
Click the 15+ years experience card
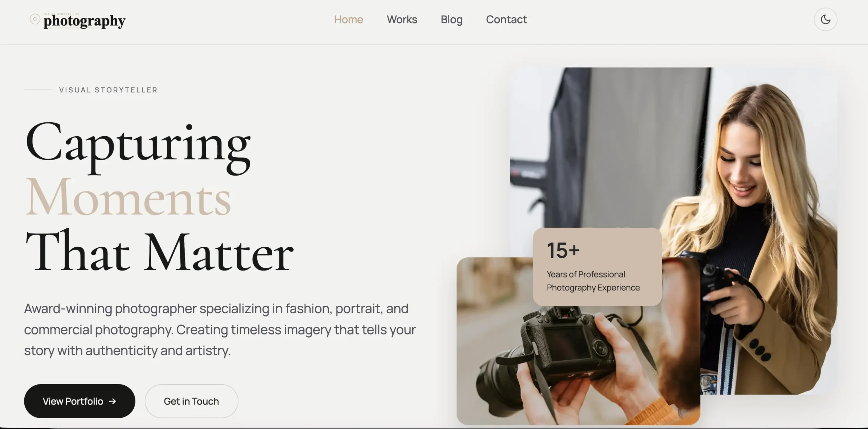[597, 267]
